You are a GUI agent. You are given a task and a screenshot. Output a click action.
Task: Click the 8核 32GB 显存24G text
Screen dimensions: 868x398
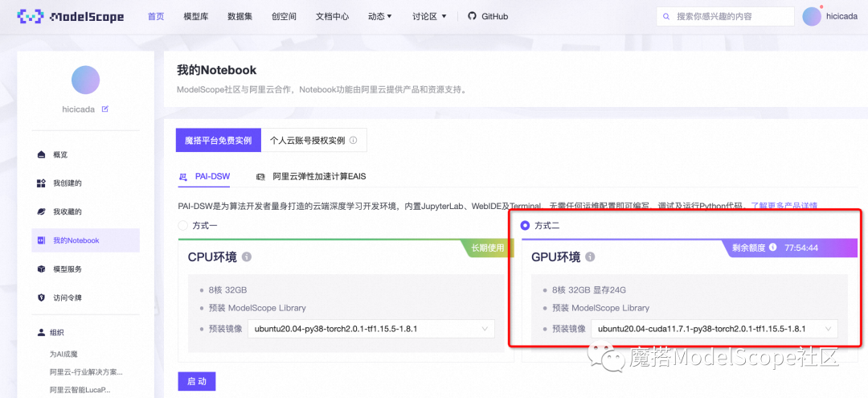(x=589, y=290)
